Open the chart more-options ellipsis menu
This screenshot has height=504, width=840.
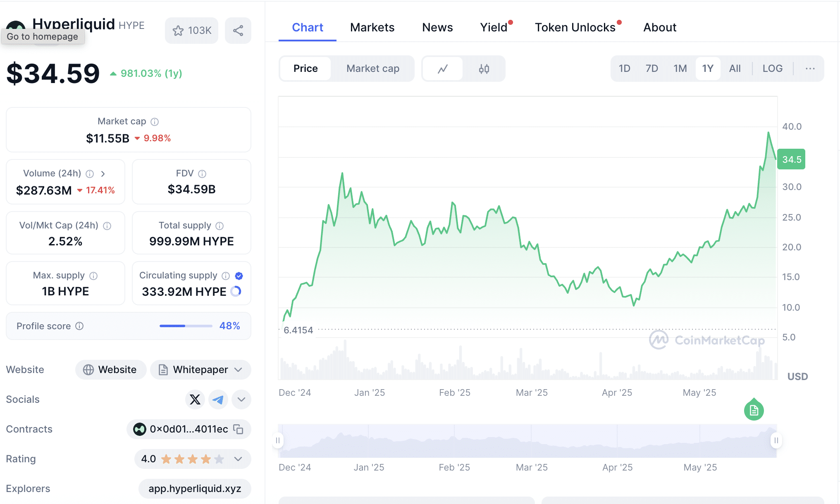[810, 69]
